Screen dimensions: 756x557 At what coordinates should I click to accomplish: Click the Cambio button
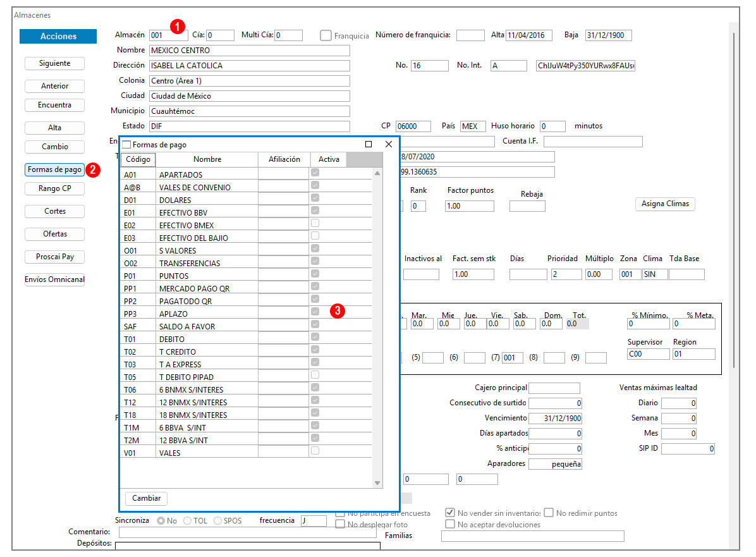coord(54,147)
